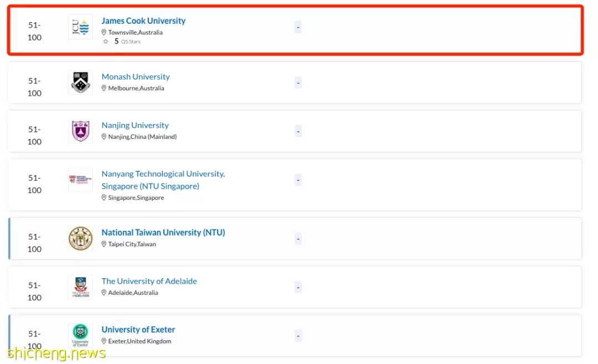Click the University of Adelaide logo

[x=80, y=287]
